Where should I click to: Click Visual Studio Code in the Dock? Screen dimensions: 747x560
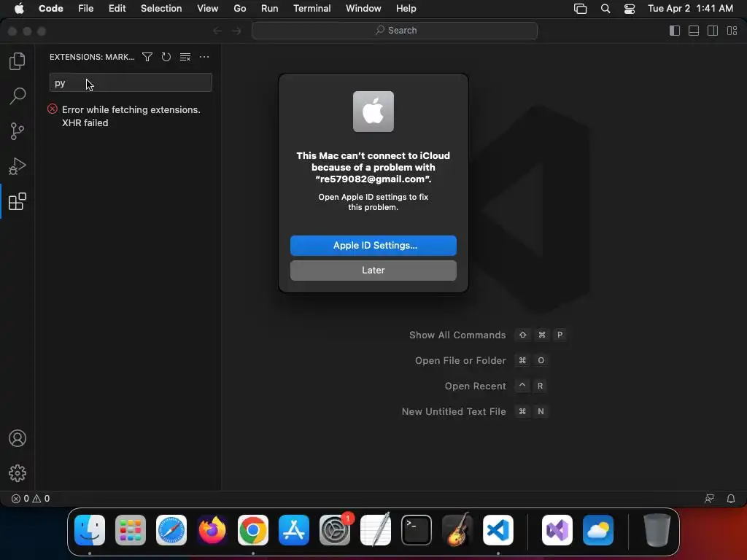(498, 530)
